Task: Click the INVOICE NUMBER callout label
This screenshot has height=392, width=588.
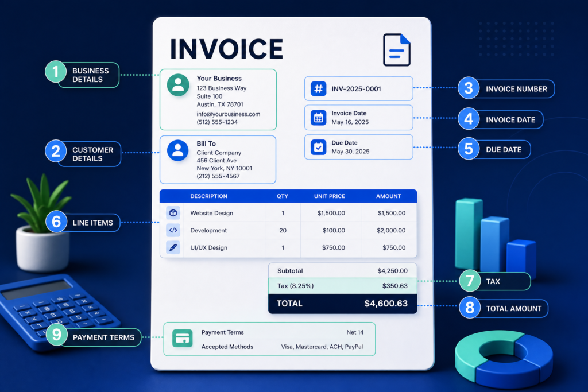Action: click(x=516, y=89)
